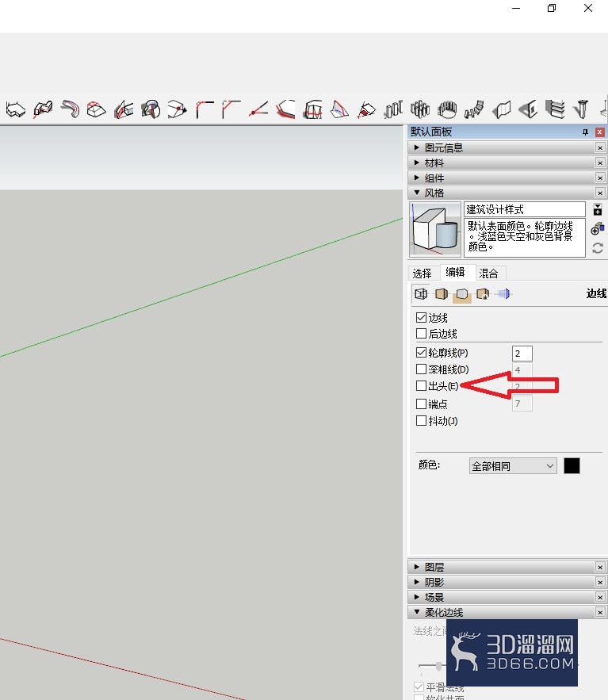Image resolution: width=608 pixels, height=700 pixels.
Task: Enable the 深粗线(D) checkbox
Action: click(421, 369)
